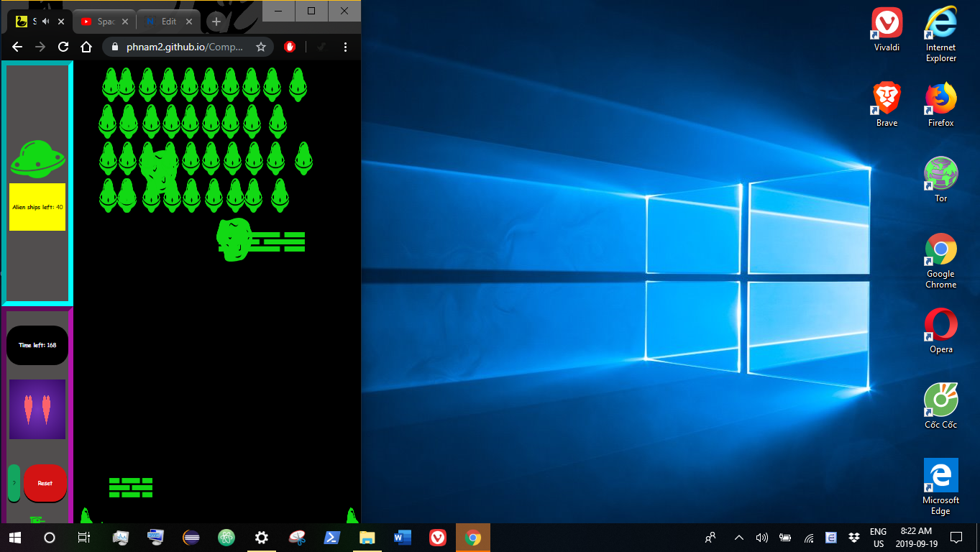Reload the current page
Image resolution: width=980 pixels, height=552 pixels.
tap(63, 47)
